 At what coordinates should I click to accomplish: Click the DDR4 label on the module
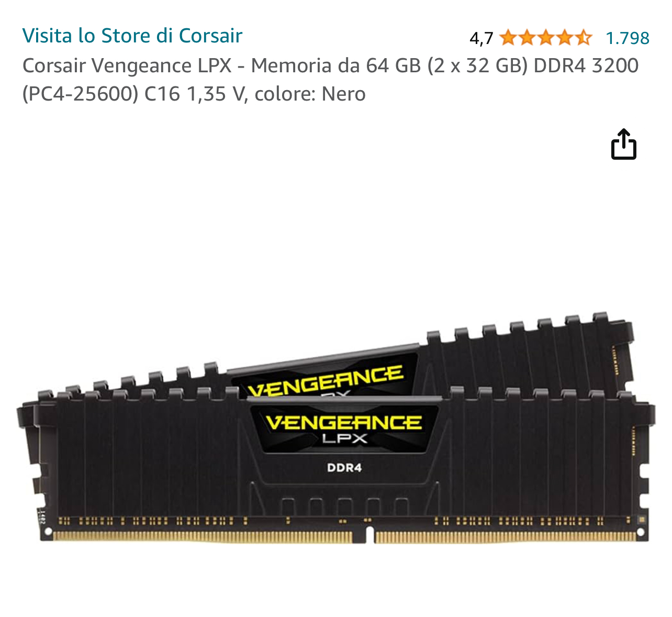pos(344,467)
